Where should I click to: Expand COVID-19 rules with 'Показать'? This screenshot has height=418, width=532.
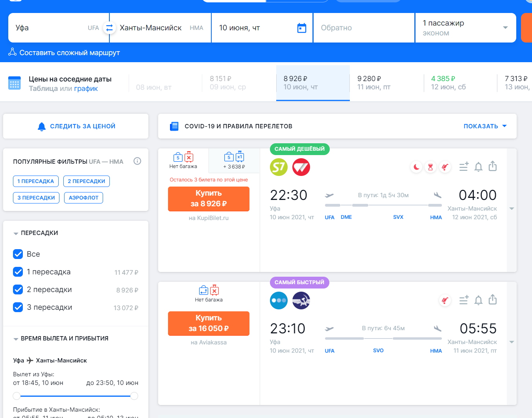click(x=485, y=126)
